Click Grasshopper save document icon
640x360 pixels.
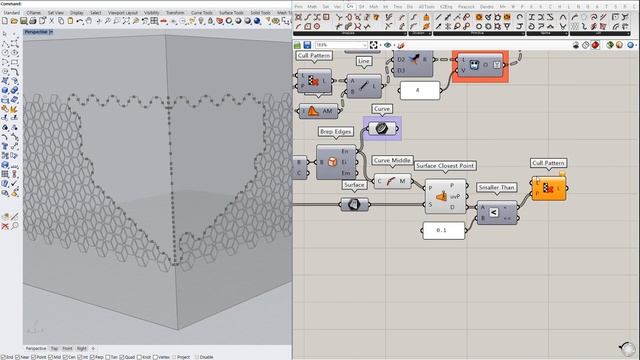click(x=307, y=45)
